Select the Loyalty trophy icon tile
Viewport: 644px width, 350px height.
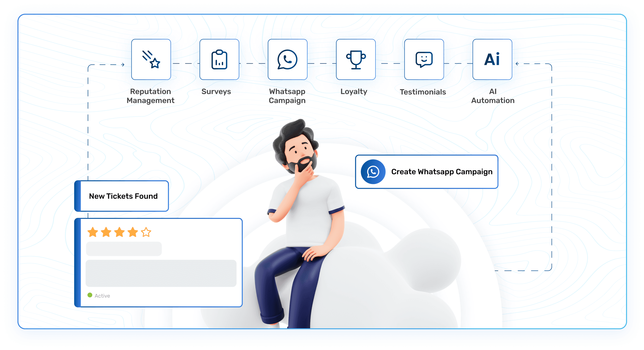tap(356, 59)
